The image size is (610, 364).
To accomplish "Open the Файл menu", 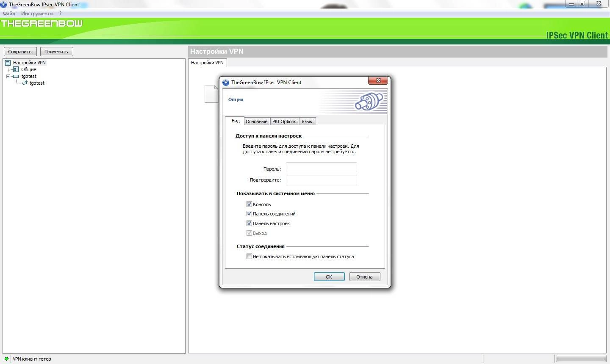I will 9,14.
